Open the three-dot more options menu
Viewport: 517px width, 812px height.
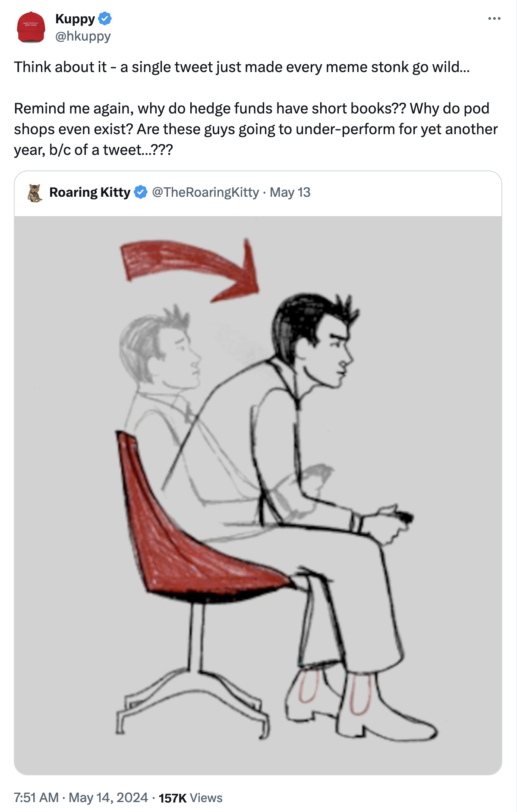point(494,19)
